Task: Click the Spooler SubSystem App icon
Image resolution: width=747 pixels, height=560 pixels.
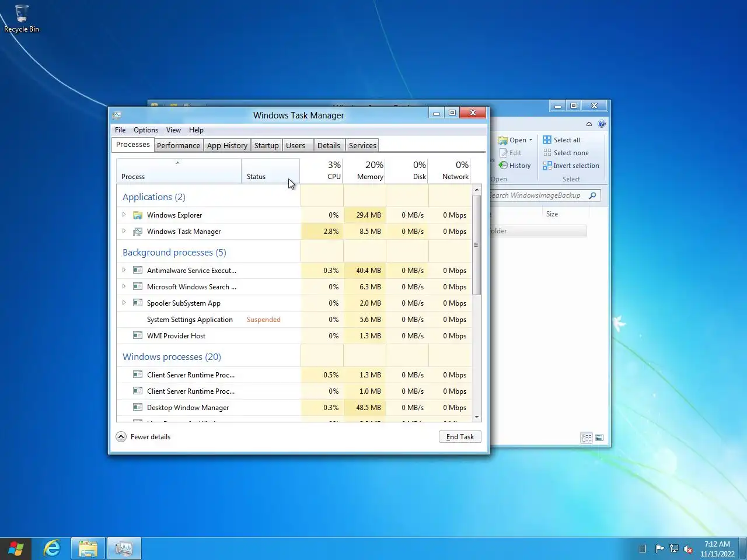Action: click(138, 303)
